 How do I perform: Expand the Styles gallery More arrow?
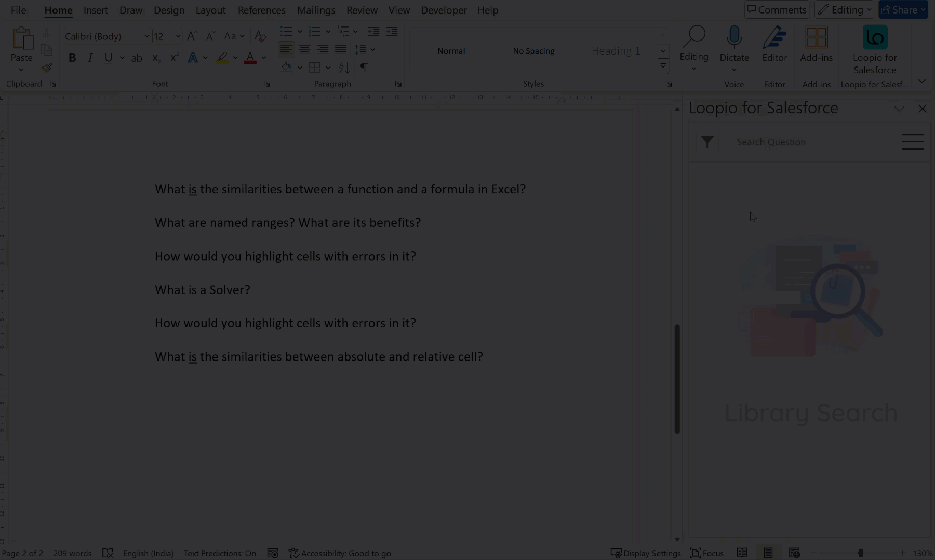663,66
